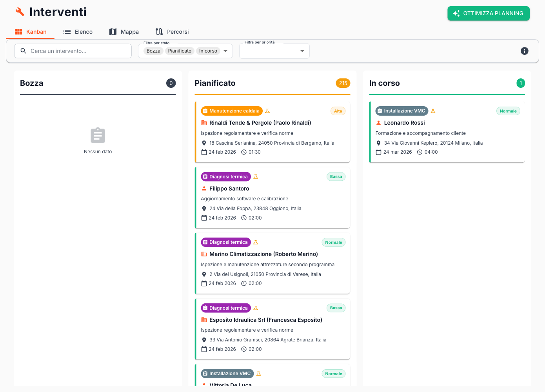Click the wrench icon beside Interventi title

tap(20, 12)
